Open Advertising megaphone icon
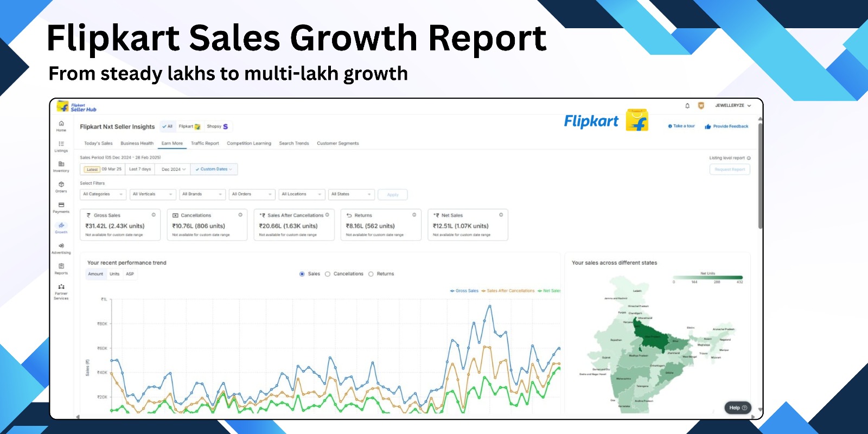The height and width of the screenshot is (434, 868). pyautogui.click(x=61, y=246)
